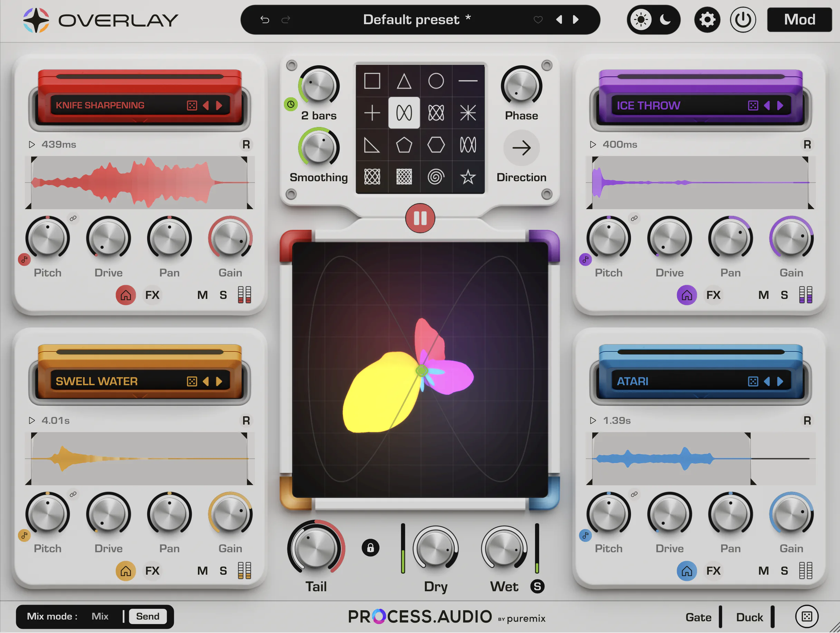
Task: Click the Direction arrow button
Action: tap(522, 148)
